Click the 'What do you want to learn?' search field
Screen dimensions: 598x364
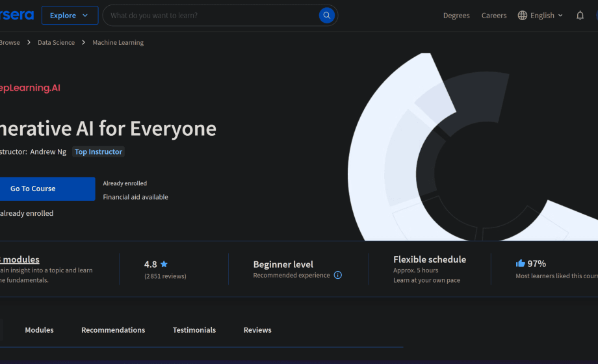coord(211,16)
